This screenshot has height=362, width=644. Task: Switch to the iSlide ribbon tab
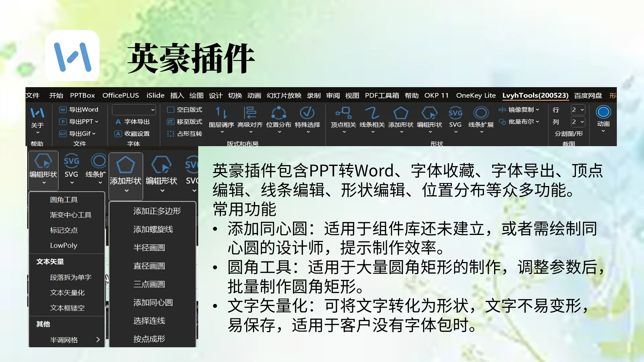click(155, 96)
